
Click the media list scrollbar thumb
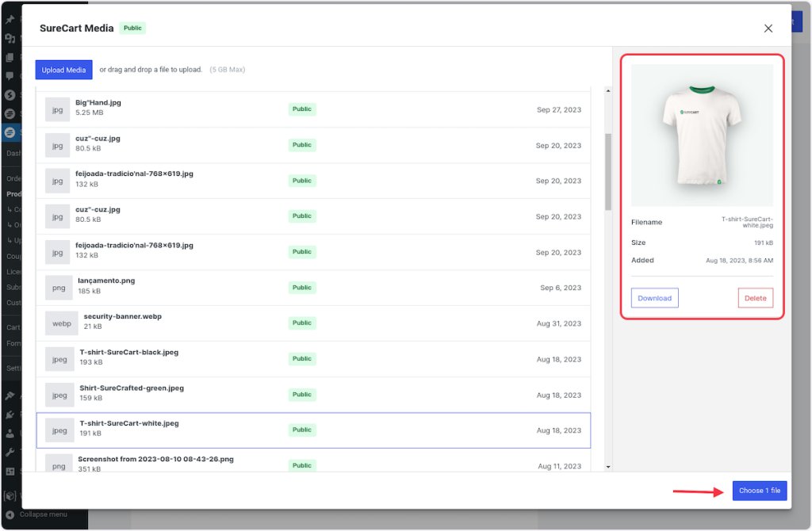(x=607, y=170)
